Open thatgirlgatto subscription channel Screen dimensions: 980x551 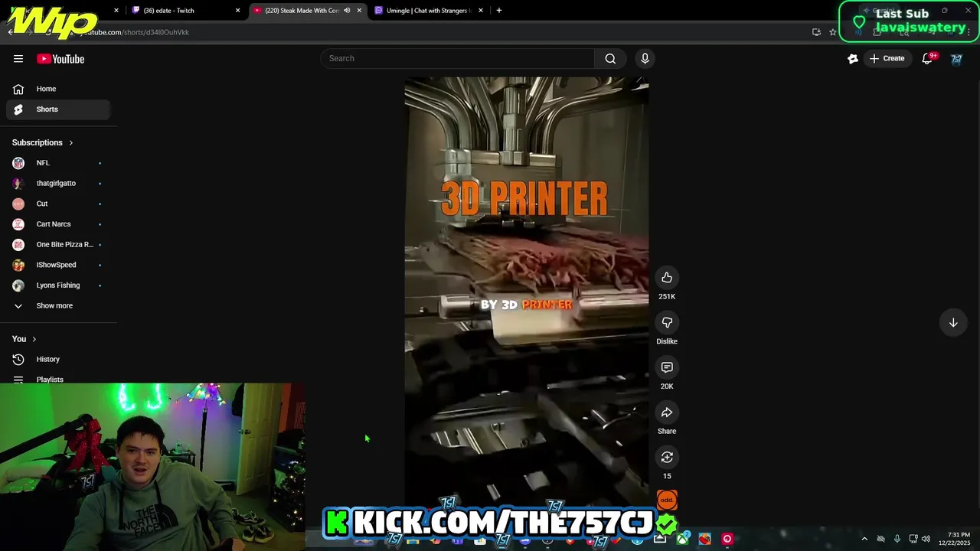click(58, 183)
